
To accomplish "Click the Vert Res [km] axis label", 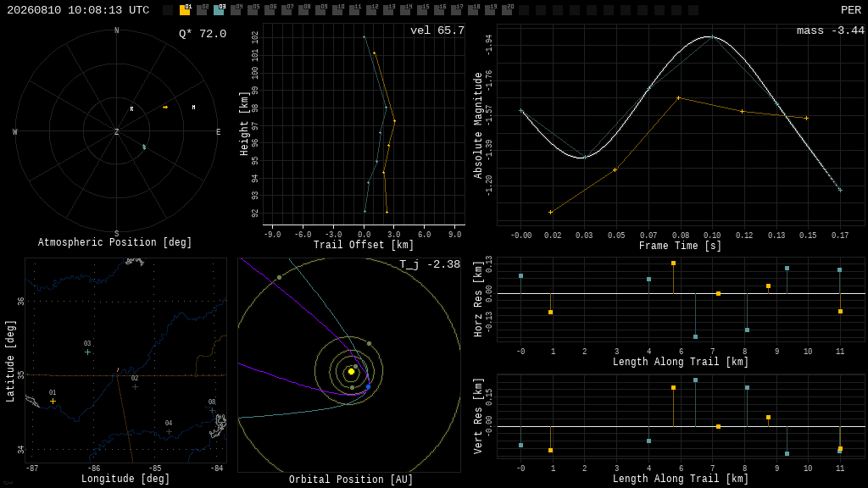I will pyautogui.click(x=478, y=416).
